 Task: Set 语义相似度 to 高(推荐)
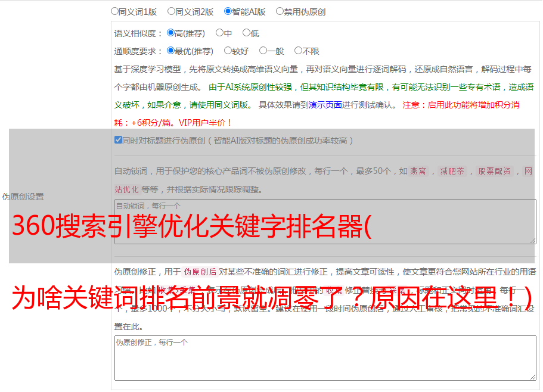click(170, 33)
